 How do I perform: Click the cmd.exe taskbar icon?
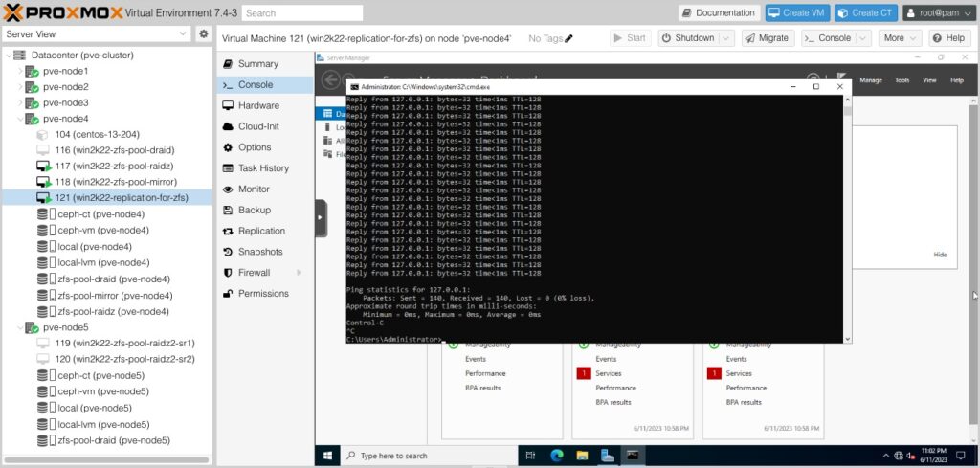[x=633, y=456]
